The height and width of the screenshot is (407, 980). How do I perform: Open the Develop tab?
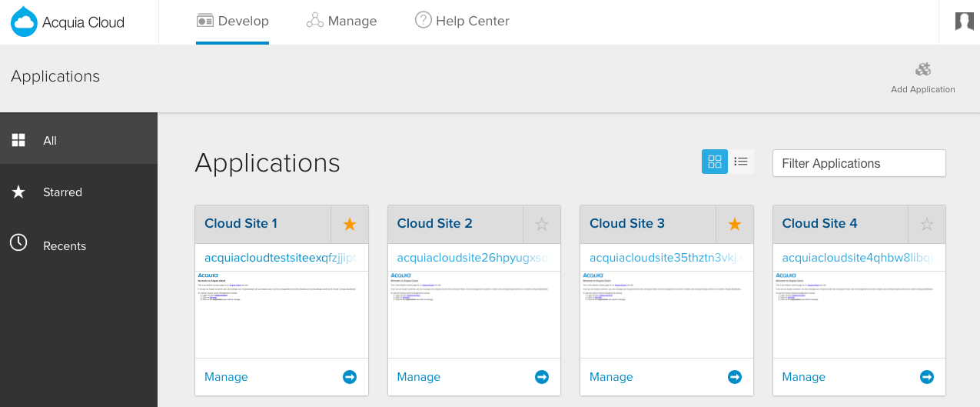[x=232, y=22]
